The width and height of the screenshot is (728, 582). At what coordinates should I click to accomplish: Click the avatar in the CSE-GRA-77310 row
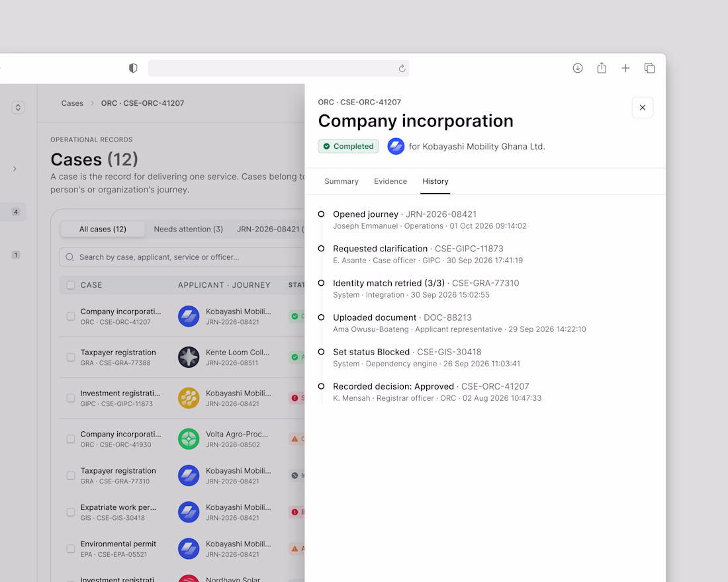(x=189, y=476)
